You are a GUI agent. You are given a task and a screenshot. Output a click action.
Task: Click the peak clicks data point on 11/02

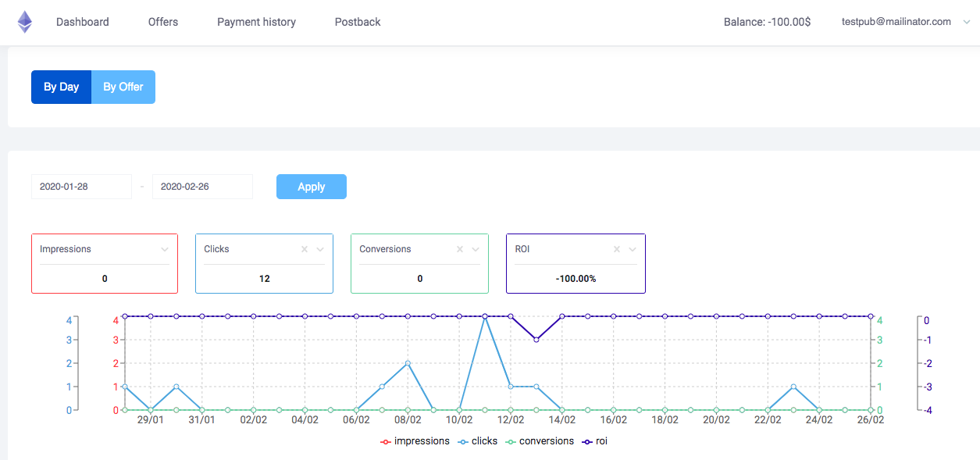(485, 316)
